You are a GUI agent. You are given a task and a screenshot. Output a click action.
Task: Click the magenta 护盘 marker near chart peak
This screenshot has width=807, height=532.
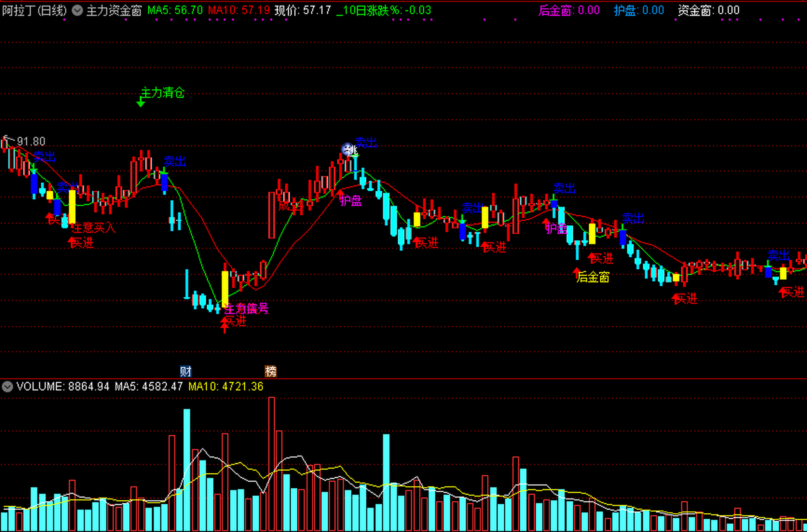(x=350, y=201)
